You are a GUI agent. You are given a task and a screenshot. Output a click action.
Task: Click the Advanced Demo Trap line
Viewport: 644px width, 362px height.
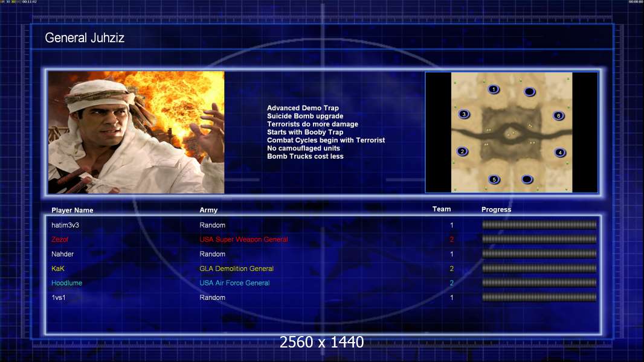point(303,108)
